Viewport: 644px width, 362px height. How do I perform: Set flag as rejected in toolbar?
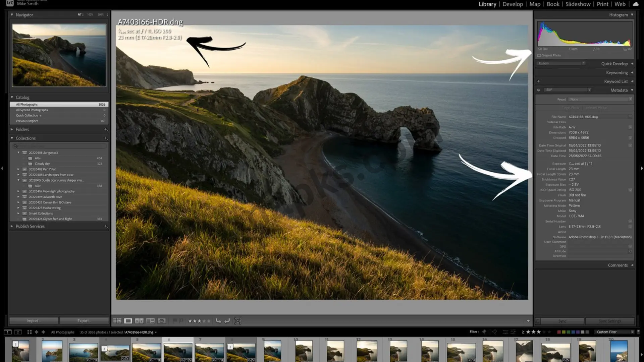(x=181, y=321)
